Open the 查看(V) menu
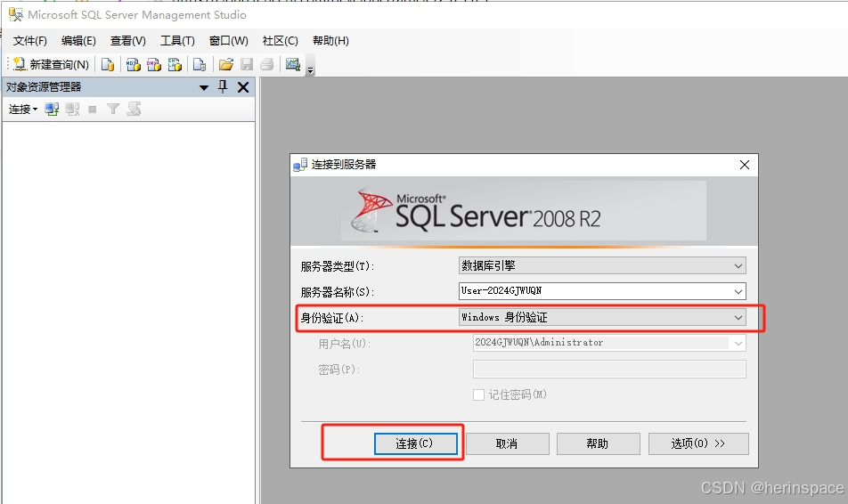 coord(127,41)
